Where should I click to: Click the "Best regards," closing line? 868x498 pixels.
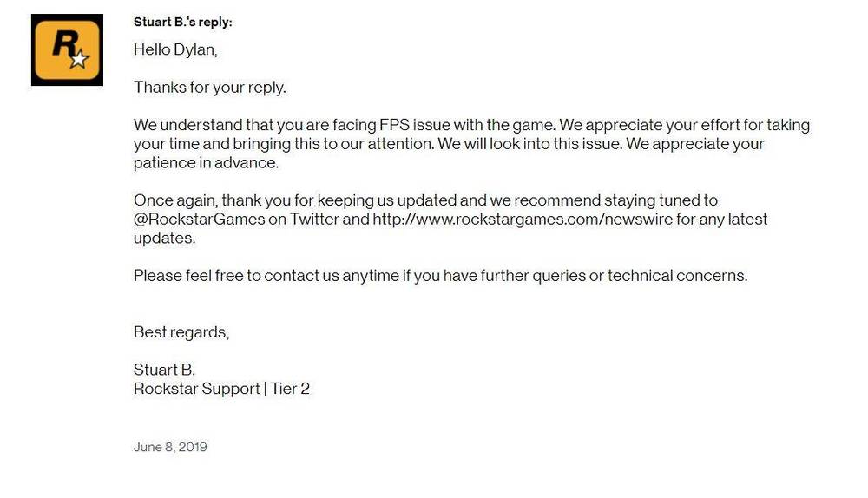click(181, 331)
